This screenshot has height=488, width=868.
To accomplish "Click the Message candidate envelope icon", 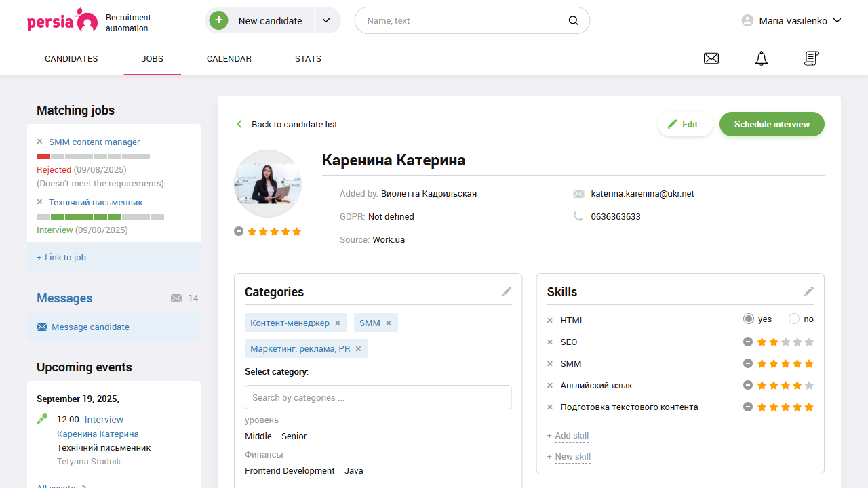I will (42, 327).
